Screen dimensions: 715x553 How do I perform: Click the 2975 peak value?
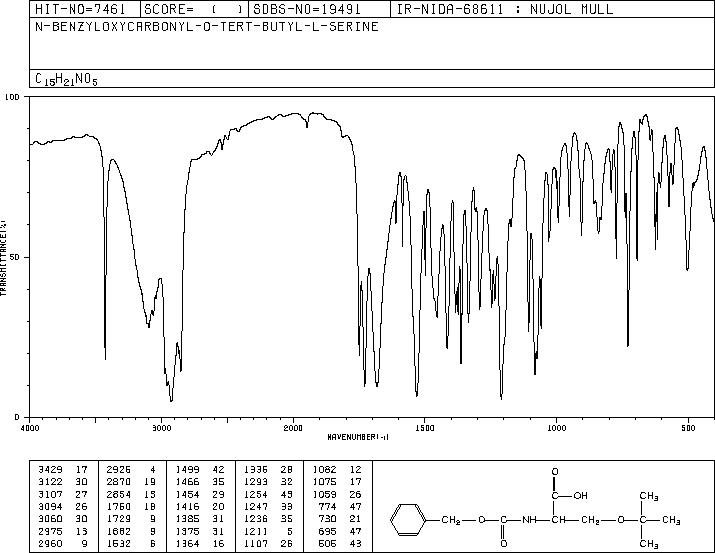point(50,531)
